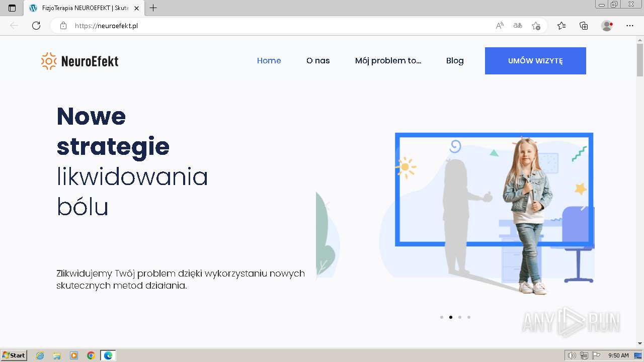Open Mój problem to... menu
This screenshot has width=644, height=362.
point(388,61)
